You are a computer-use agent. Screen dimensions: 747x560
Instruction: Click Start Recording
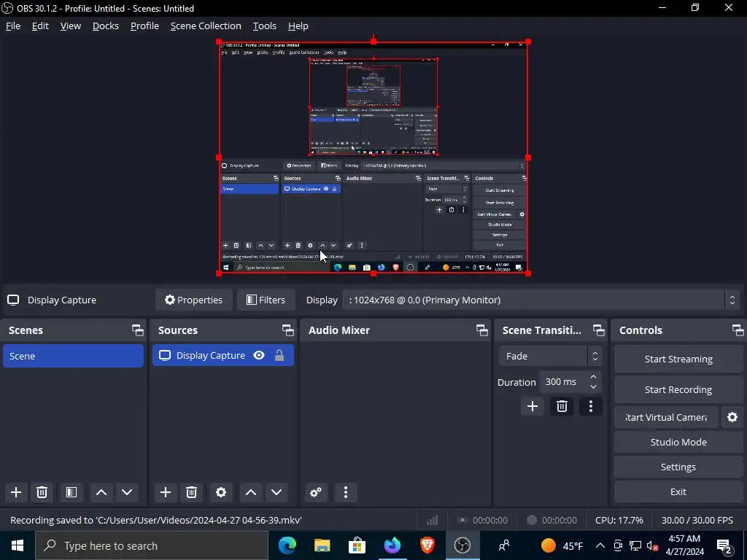[678, 389]
